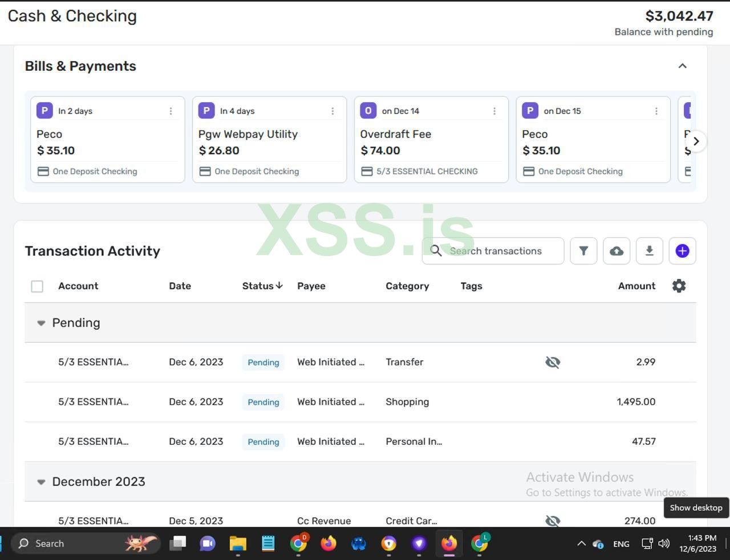Screen dimensions: 730x560
Task: Open the three-dot menu on the In 2 days Peco card
Action: (171, 111)
